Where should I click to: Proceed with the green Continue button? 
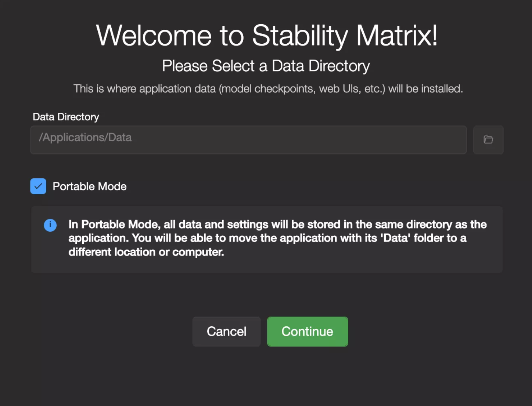tap(308, 331)
